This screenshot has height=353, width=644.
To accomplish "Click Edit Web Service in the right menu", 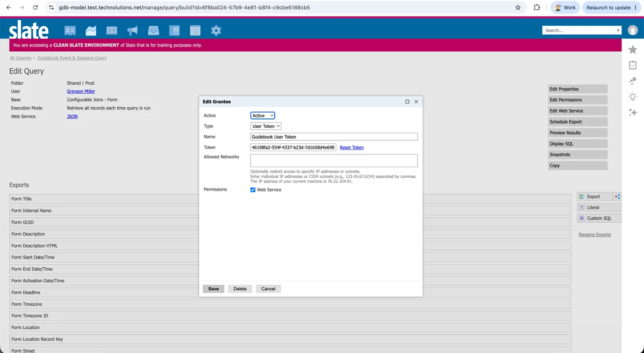I will (578, 111).
